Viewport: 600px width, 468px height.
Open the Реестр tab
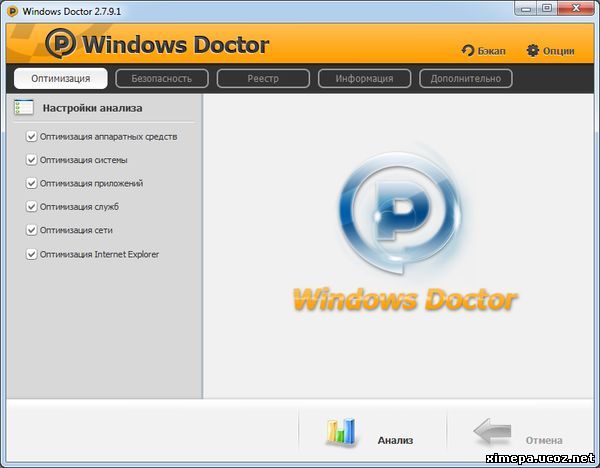(262, 78)
